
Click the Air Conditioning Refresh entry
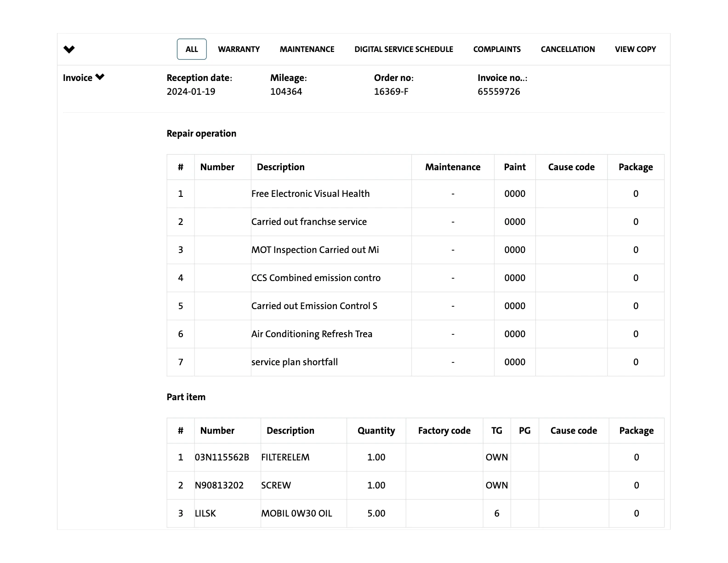click(x=312, y=334)
